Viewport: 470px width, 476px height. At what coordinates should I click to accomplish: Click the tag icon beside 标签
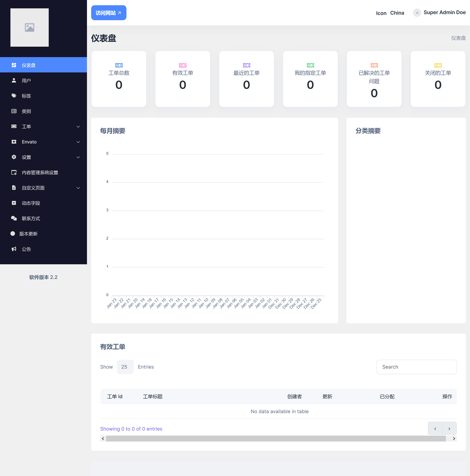(14, 96)
